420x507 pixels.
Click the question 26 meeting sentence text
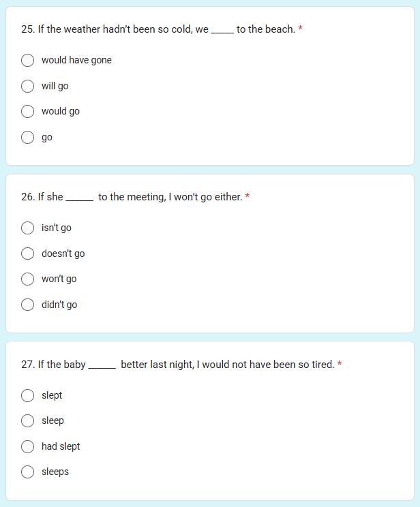(132, 197)
